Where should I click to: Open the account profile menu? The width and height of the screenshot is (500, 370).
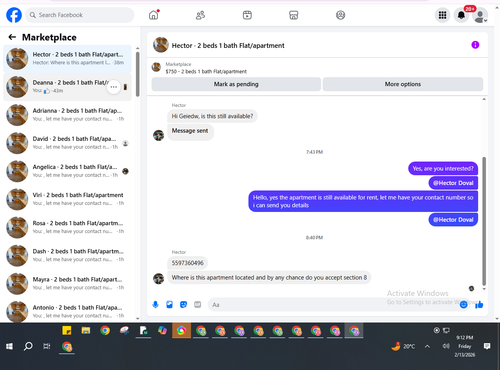pyautogui.click(x=480, y=16)
